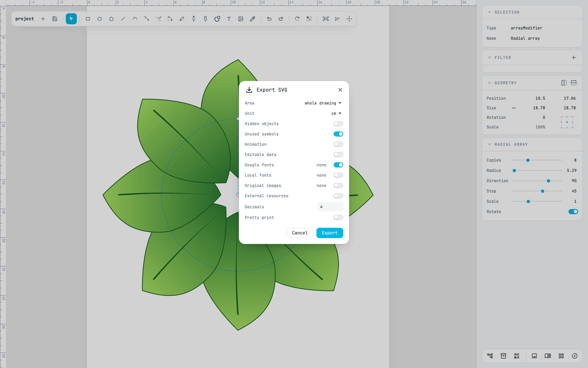Select the Line tool
The height and width of the screenshot is (368, 588).
coord(123,19)
